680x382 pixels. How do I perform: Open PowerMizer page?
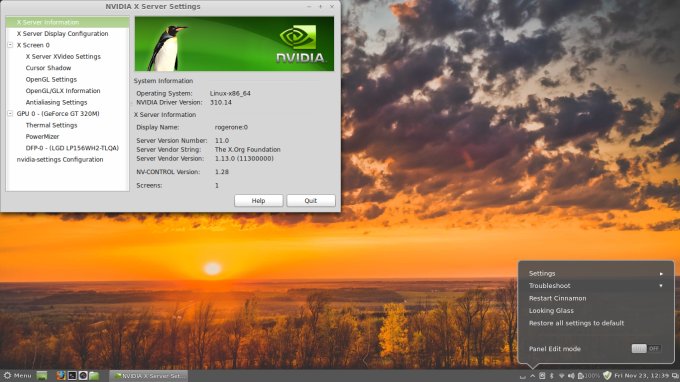click(42, 136)
